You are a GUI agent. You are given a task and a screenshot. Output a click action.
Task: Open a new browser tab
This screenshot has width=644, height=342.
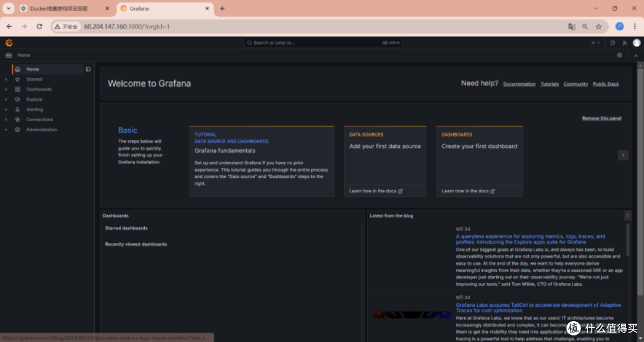coord(222,8)
